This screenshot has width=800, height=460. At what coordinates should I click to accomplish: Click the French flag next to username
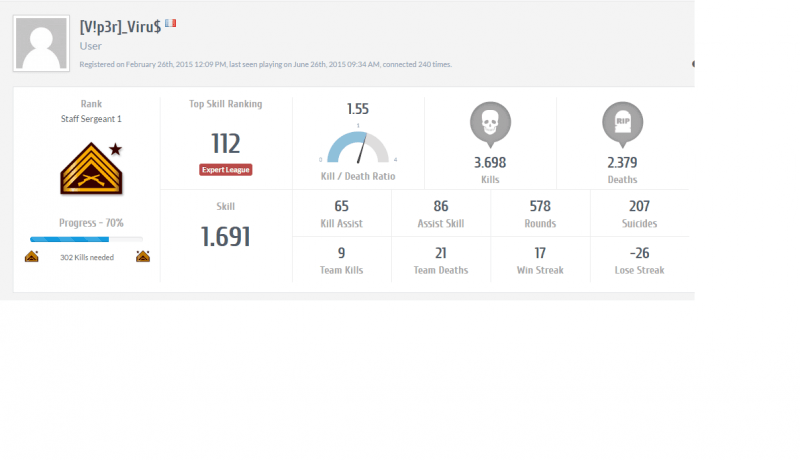170,22
